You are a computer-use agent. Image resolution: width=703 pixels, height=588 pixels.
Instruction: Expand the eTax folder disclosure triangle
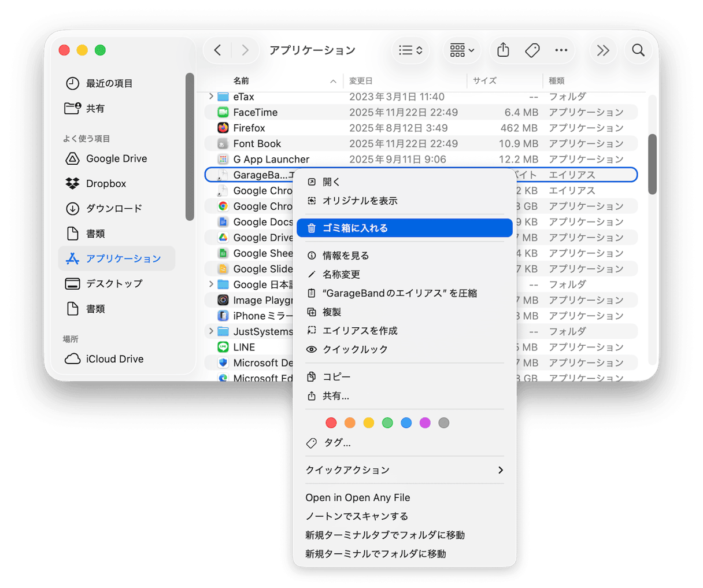point(210,96)
